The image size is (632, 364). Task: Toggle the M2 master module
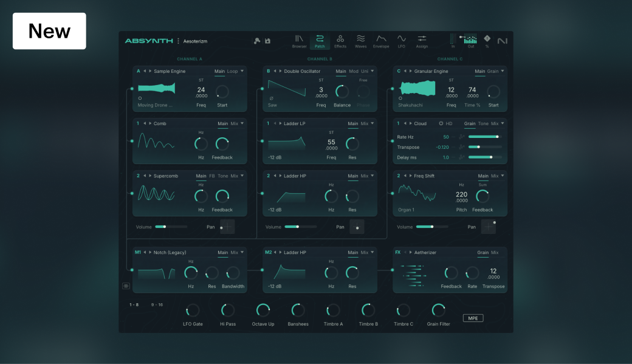(x=268, y=252)
